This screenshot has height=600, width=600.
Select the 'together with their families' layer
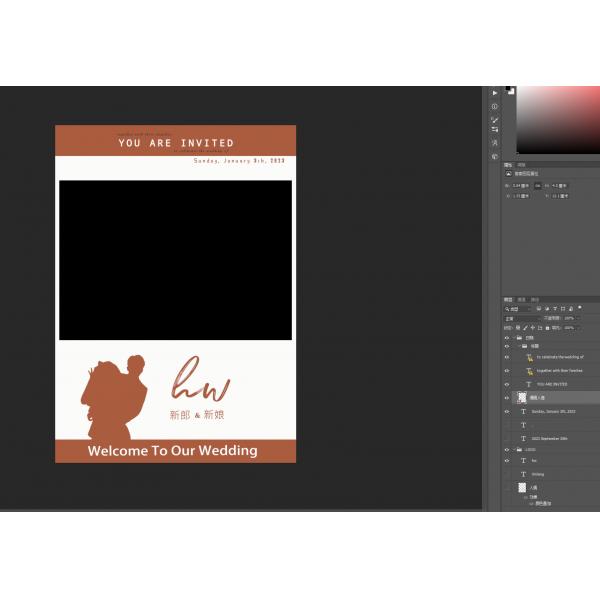coord(559,370)
